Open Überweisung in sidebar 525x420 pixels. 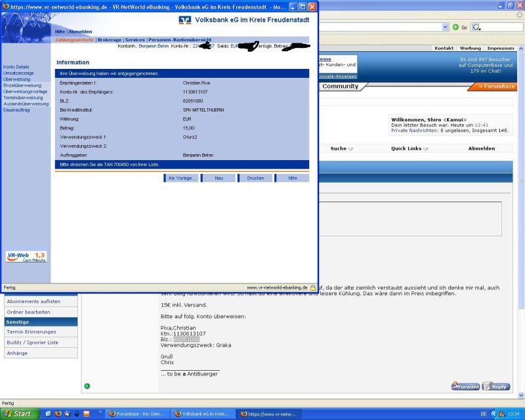click(x=17, y=79)
